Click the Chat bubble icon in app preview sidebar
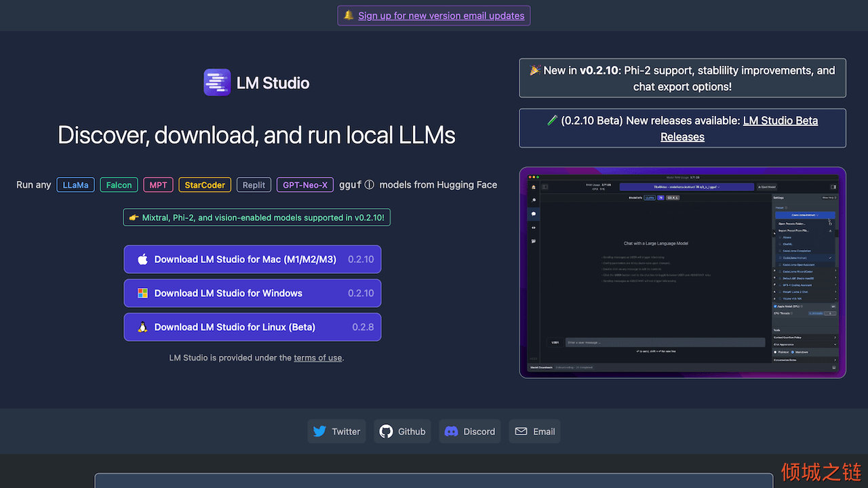The image size is (868, 488). 534,213
